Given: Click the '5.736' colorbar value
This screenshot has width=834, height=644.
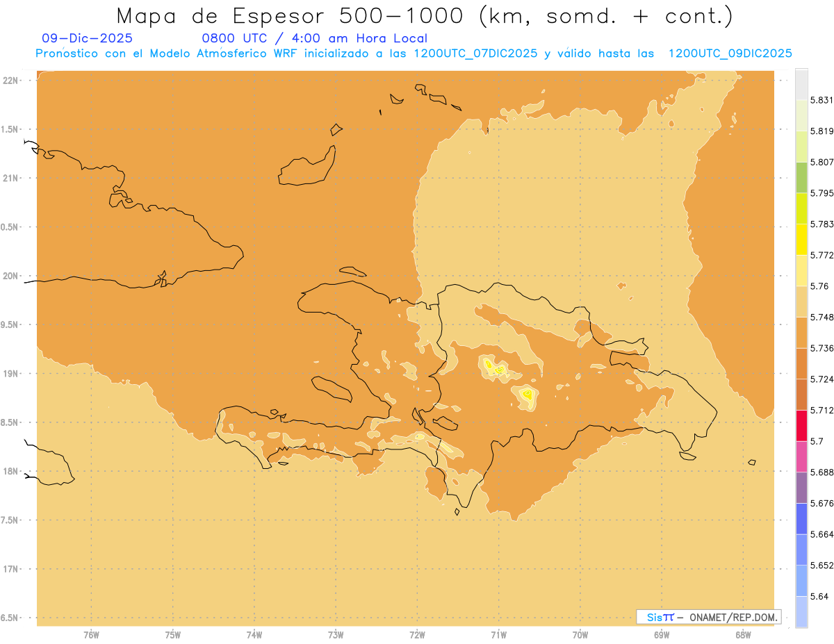Looking at the screenshot, I should [x=821, y=349].
